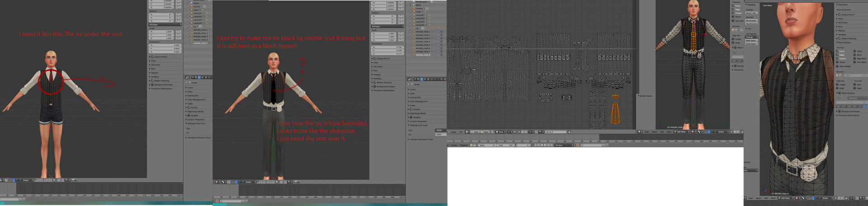This screenshot has height=206, width=868.
Task: Expand Background Images in close-up screenshot's sidebar
Action: point(849,111)
